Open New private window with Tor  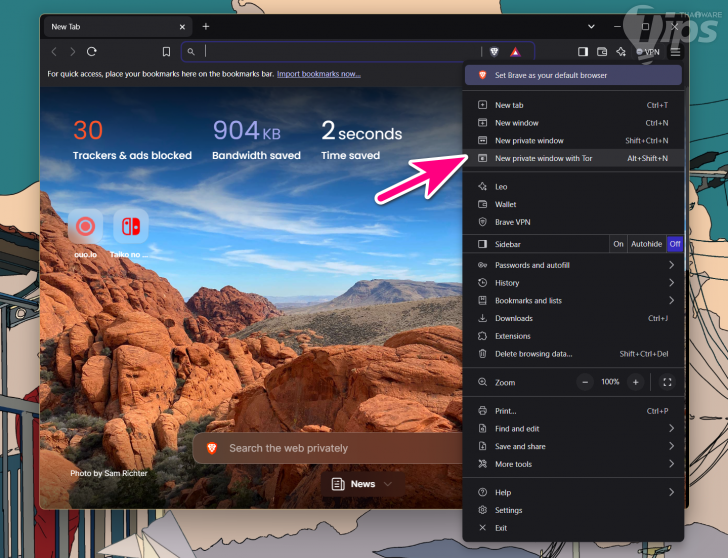coord(573,158)
